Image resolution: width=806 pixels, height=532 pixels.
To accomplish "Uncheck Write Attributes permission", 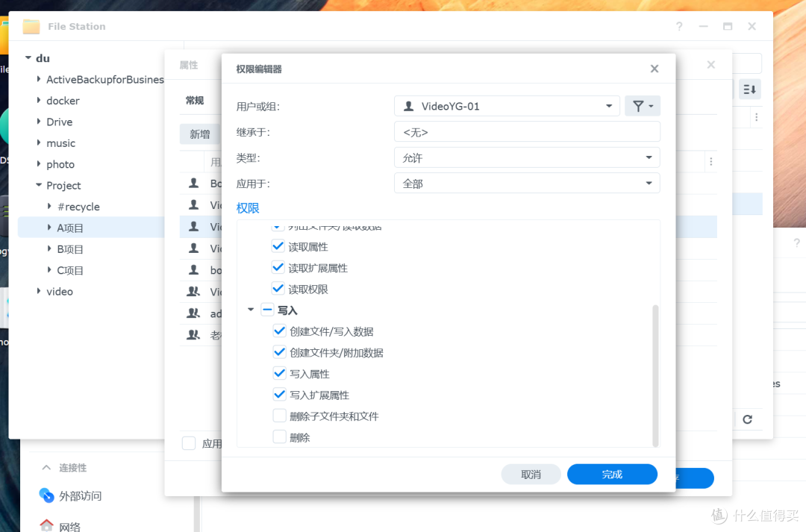I will 280,373.
